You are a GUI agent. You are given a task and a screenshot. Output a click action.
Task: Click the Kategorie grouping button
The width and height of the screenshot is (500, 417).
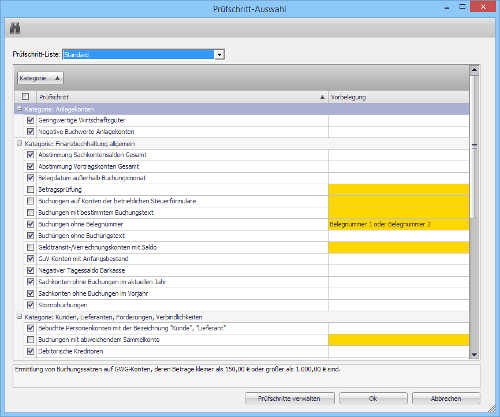point(40,78)
